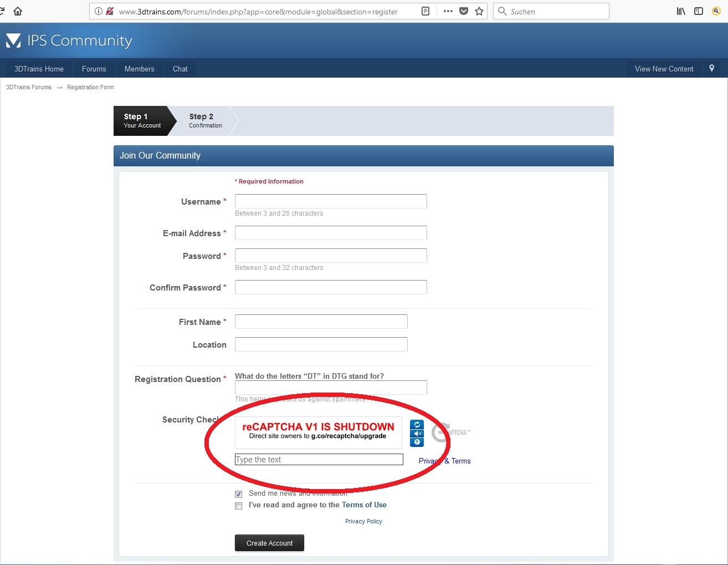728x565 pixels.
Task: Open the Chat navigation tab
Action: pos(180,69)
